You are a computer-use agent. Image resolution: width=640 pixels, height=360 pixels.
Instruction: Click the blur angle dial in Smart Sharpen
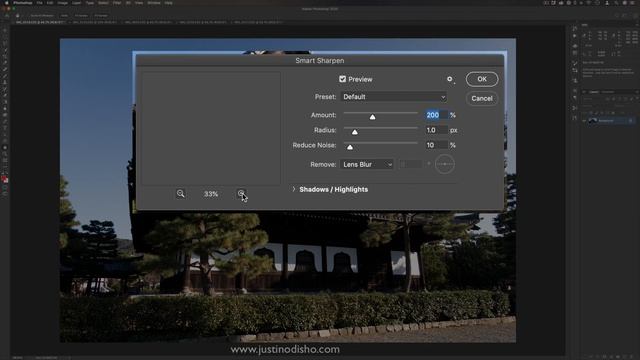point(444,164)
